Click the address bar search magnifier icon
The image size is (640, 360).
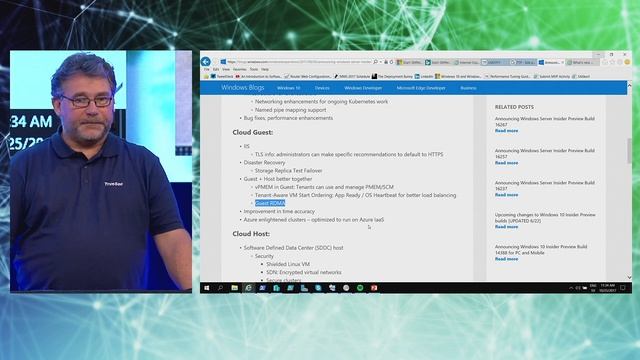pos(376,62)
